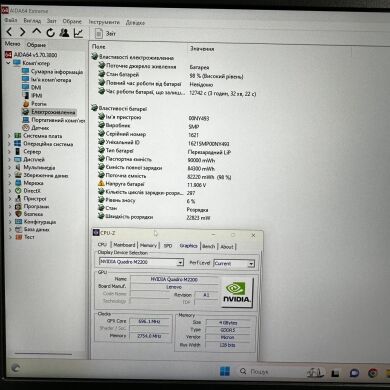Open the Memory tab in CPU-Z
The height and width of the screenshot is (390, 390).
[x=148, y=245]
